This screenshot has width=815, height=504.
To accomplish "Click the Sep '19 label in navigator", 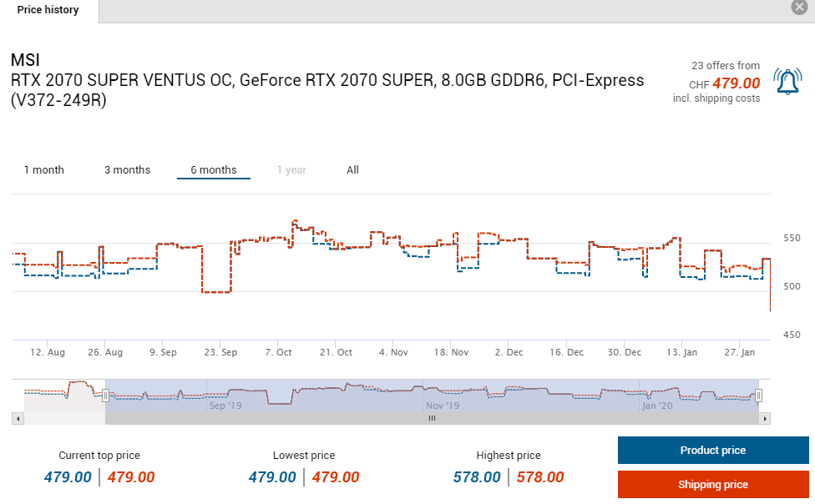I will [225, 406].
